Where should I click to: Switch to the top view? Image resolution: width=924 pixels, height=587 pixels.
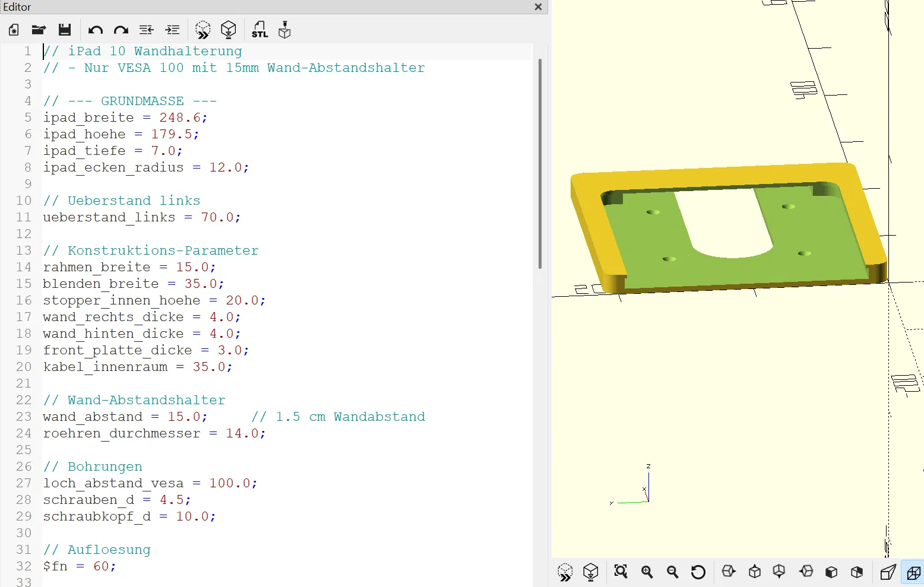pyautogui.click(x=755, y=572)
